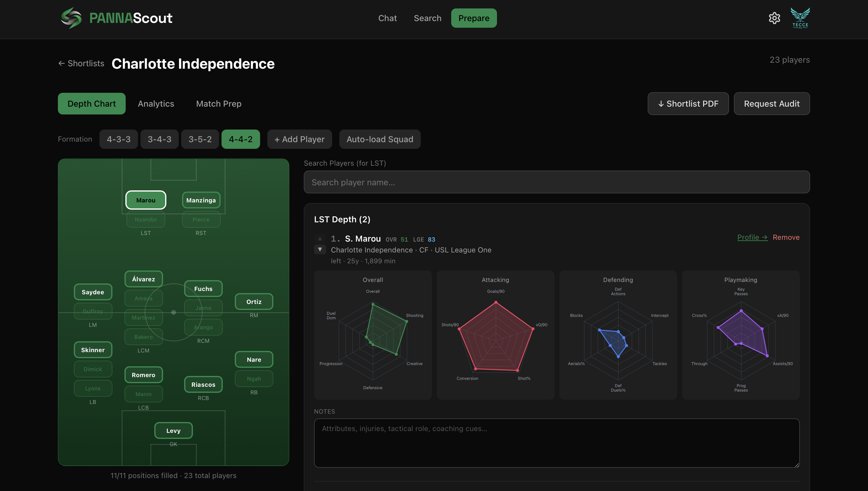Remove S. Marou from LST depth
Viewport: 868px width, 491px height.
point(786,237)
